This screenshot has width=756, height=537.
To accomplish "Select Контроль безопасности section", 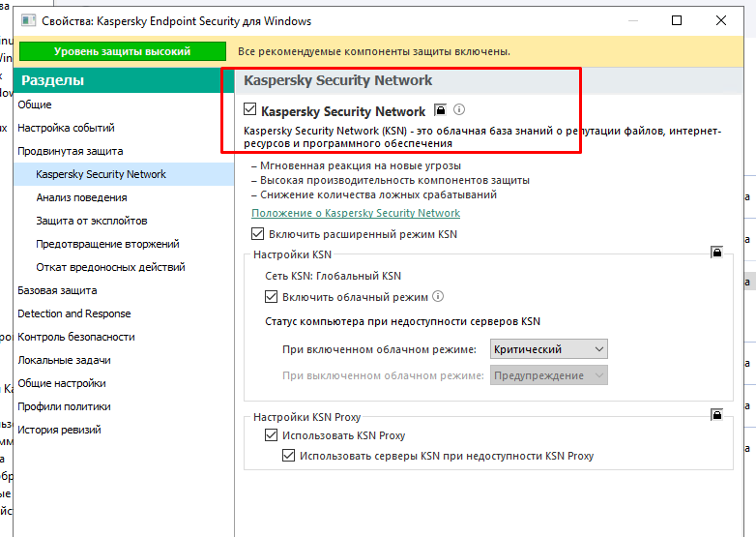I will (124, 337).
